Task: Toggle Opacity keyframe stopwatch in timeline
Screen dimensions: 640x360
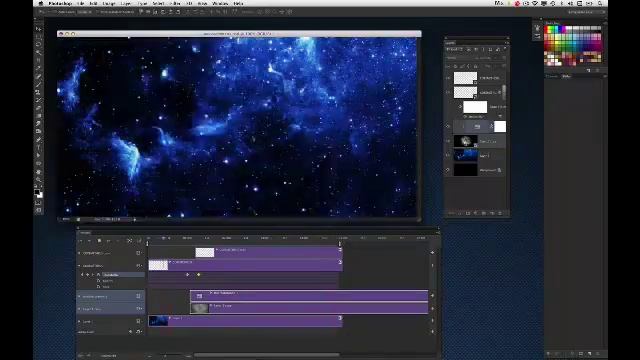Action: [98, 281]
